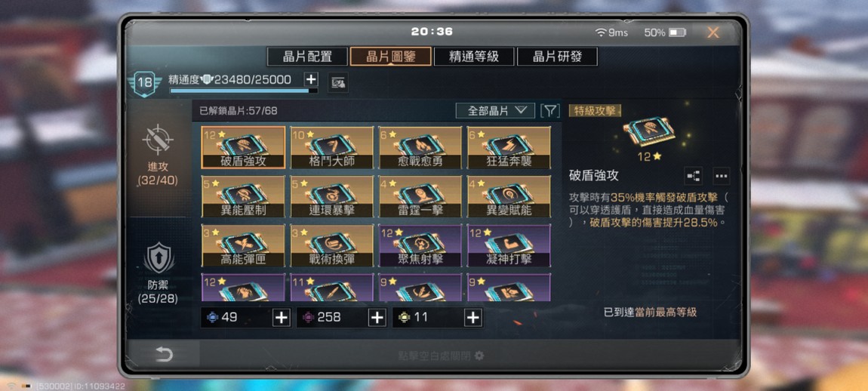Select the 格鬥大師 chip card

point(332,147)
